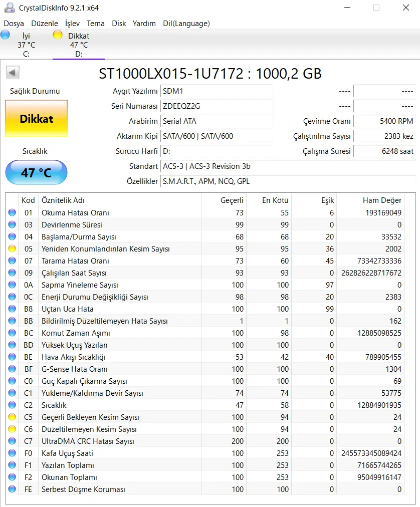Click status orb for G-Sense Hata Oranı row

12,369
